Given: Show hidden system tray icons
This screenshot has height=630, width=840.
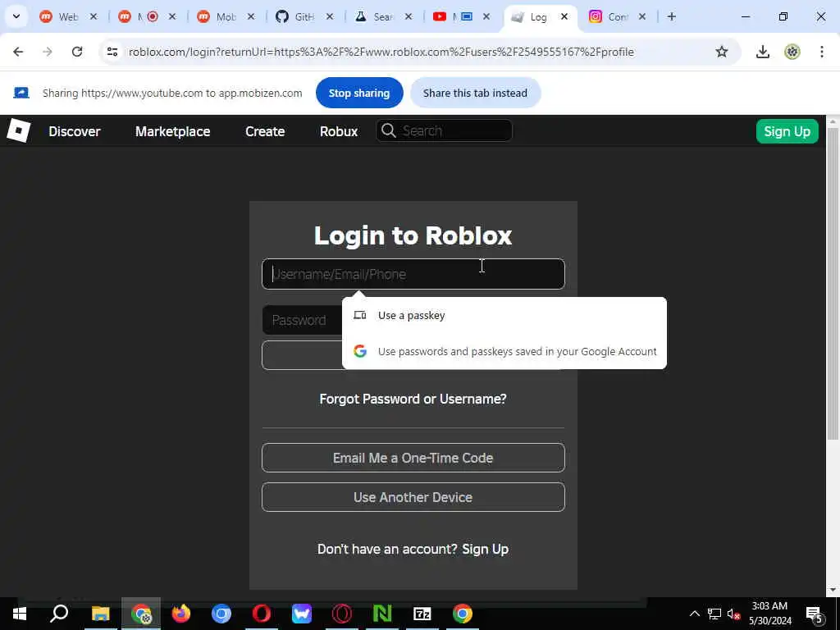Looking at the screenshot, I should click(x=694, y=614).
